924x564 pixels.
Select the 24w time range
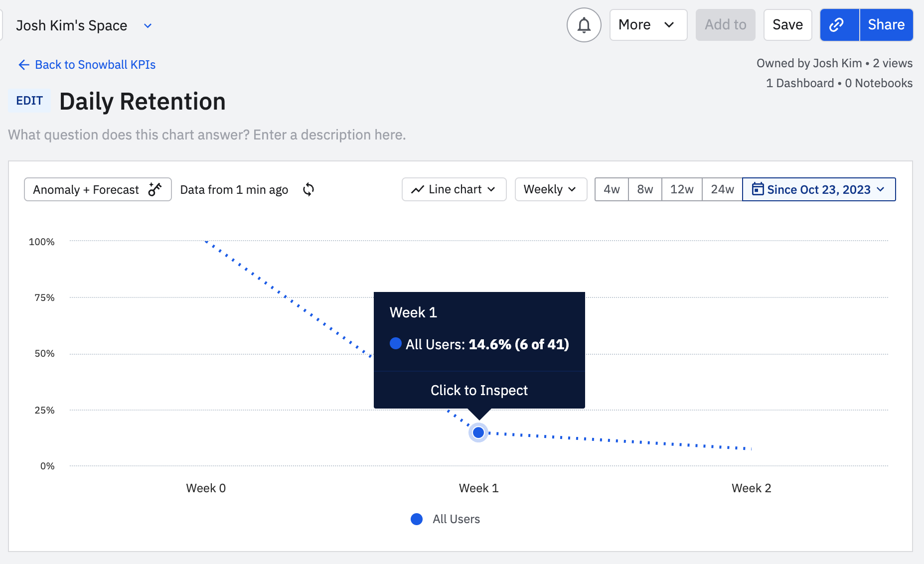(x=722, y=189)
